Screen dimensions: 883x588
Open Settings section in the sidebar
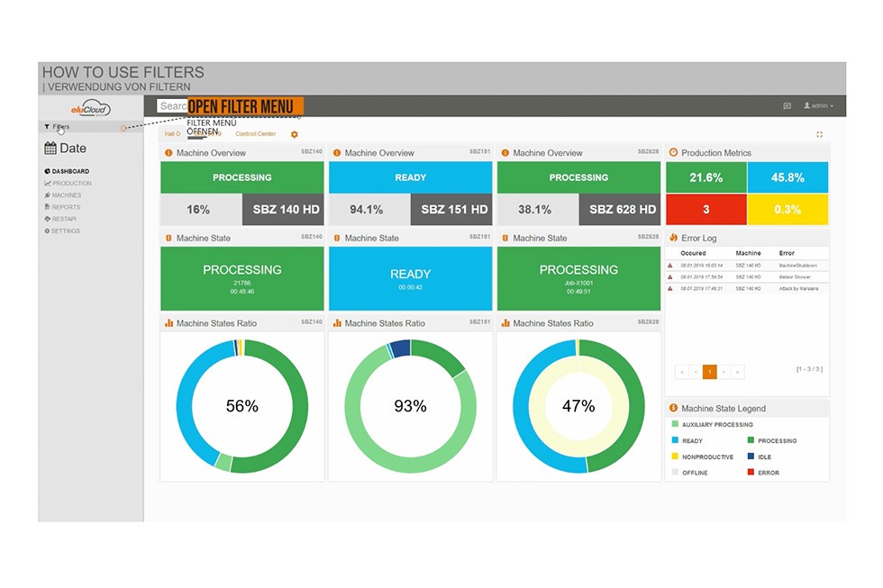click(x=62, y=231)
